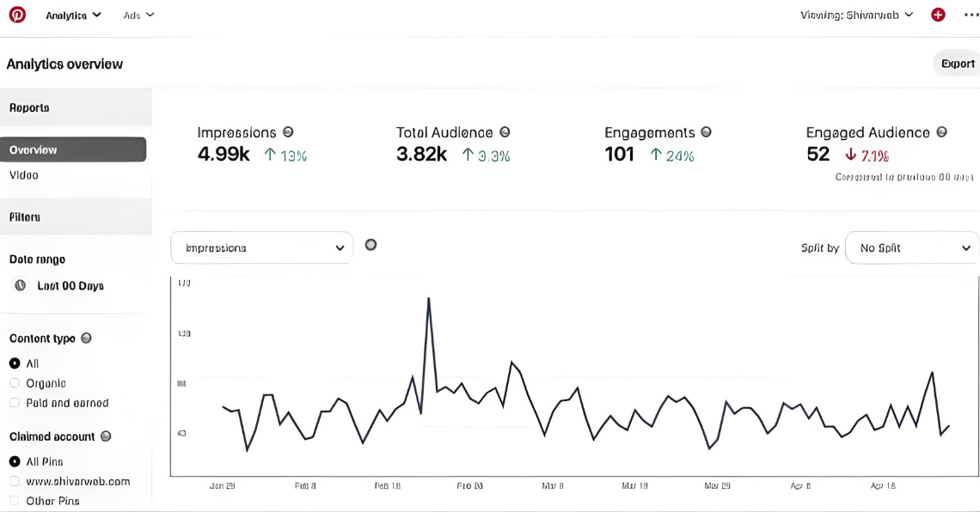Select the Paid and earned option
Viewport: 980px width, 512px height.
click(x=15, y=403)
